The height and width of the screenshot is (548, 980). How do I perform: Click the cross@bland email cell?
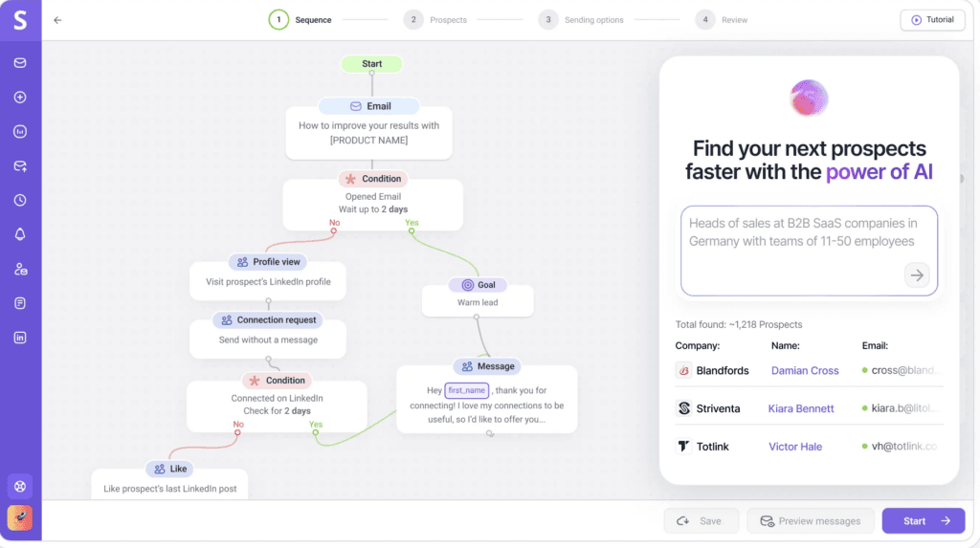coord(900,370)
